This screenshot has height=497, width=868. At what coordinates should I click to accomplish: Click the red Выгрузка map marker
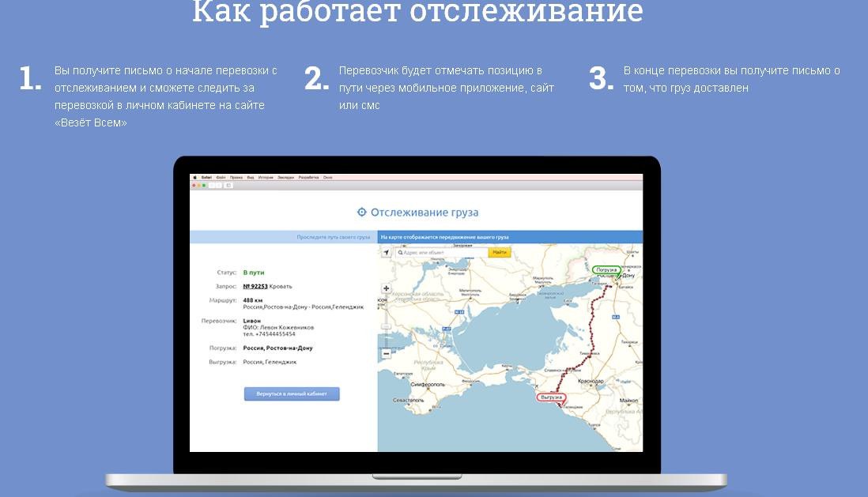[x=550, y=397]
